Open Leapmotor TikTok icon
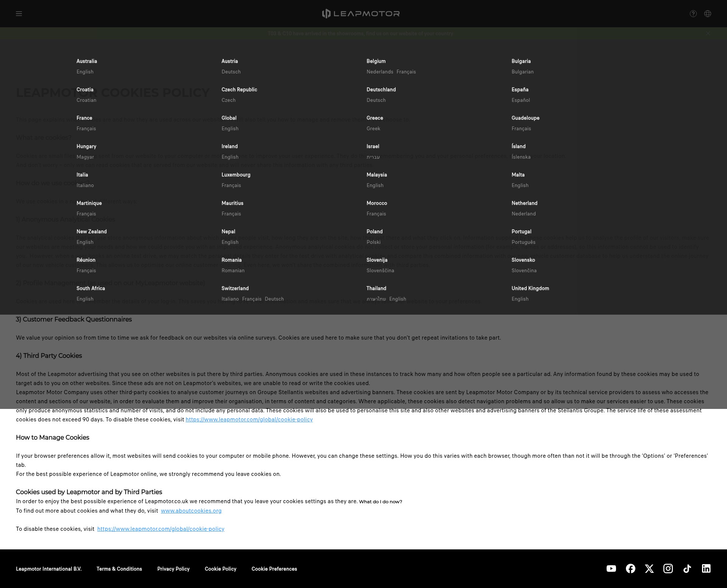 tap(687, 568)
